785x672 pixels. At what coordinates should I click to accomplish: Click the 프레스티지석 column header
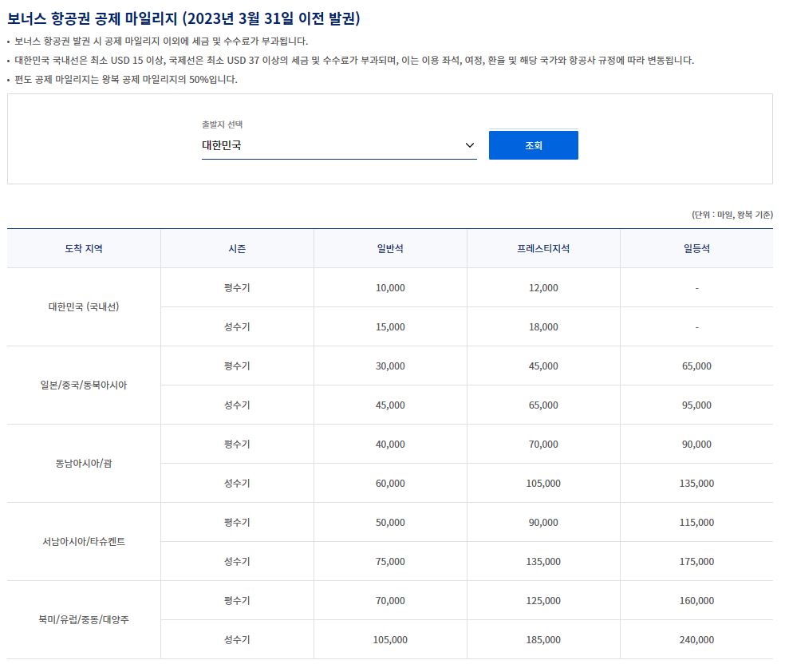pos(544,249)
